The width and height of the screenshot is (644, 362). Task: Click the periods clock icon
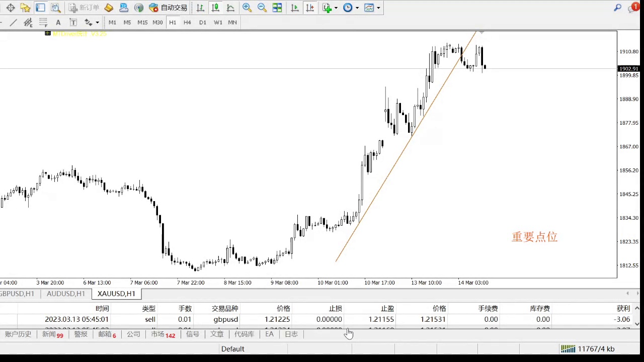click(348, 8)
